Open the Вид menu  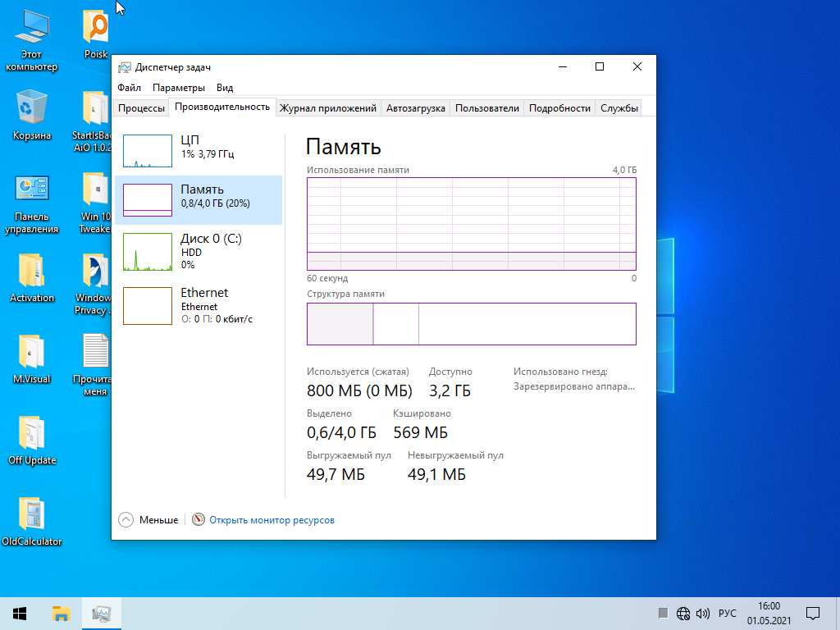pos(225,88)
